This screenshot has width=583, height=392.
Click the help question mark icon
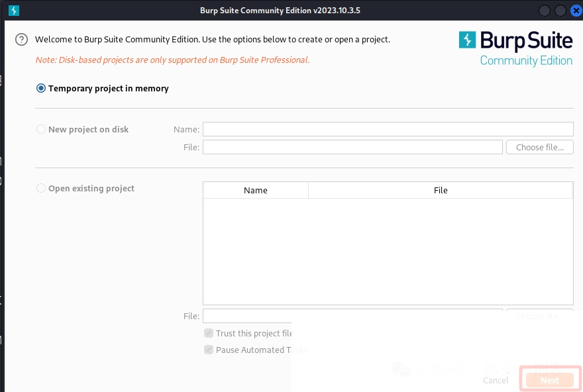pyautogui.click(x=22, y=39)
